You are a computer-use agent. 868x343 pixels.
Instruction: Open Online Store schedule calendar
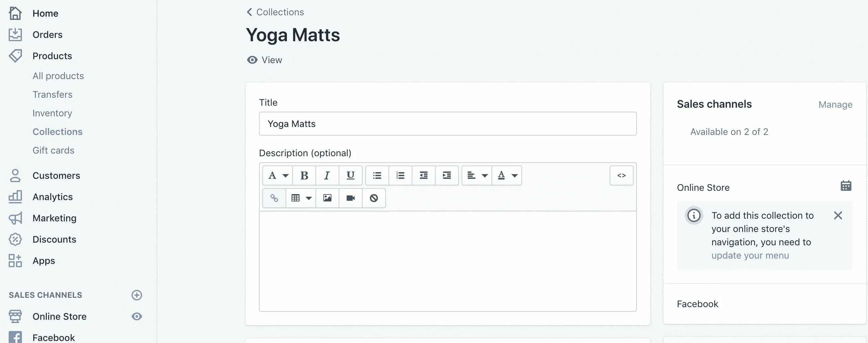pos(845,186)
